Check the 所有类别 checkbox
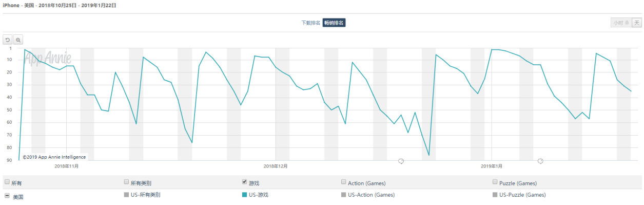Screen dimensions: 644x205 (126, 182)
